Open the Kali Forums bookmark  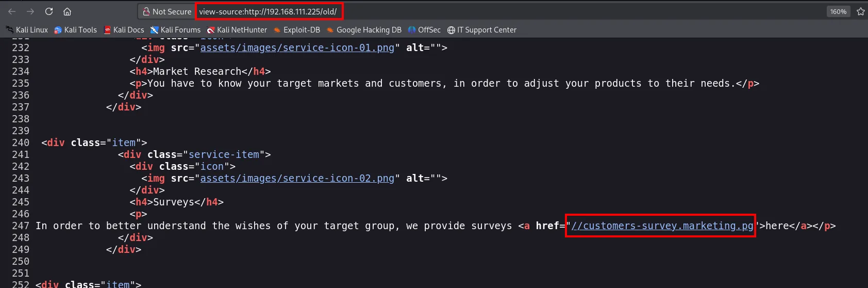pyautogui.click(x=176, y=30)
